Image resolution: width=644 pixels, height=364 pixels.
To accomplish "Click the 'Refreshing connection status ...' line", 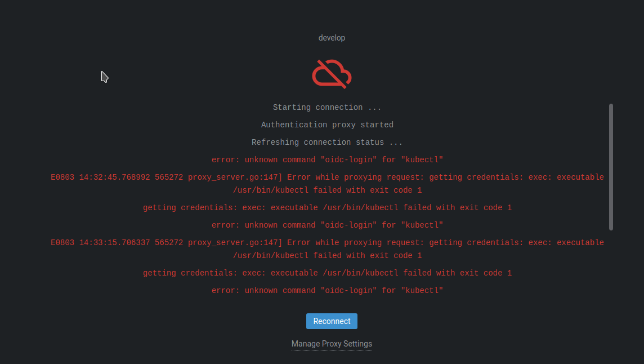I will click(x=327, y=142).
